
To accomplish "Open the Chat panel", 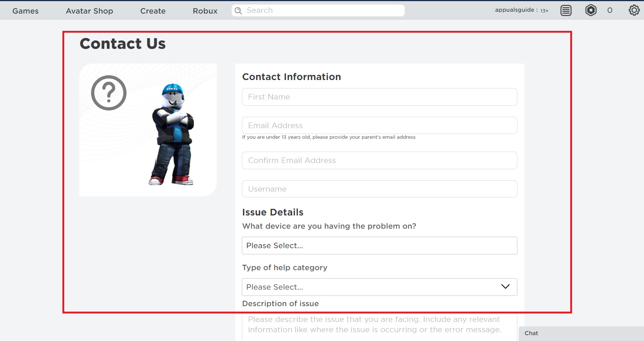I will coord(581,333).
